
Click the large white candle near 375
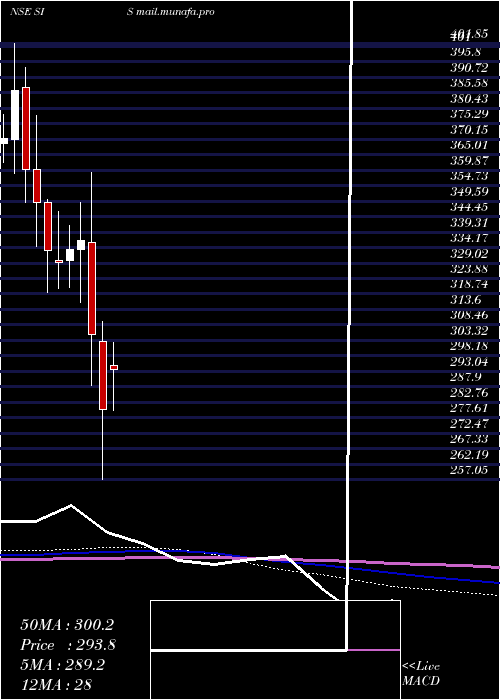[15, 115]
